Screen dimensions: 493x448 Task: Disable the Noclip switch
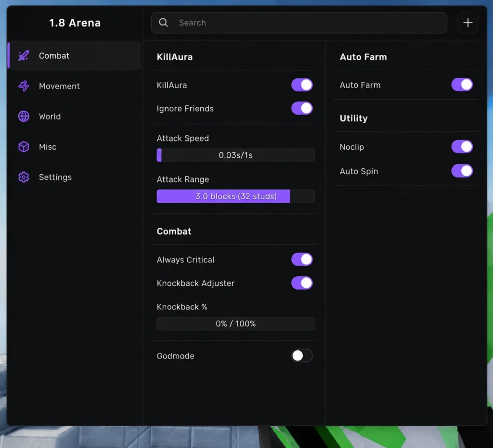click(462, 147)
